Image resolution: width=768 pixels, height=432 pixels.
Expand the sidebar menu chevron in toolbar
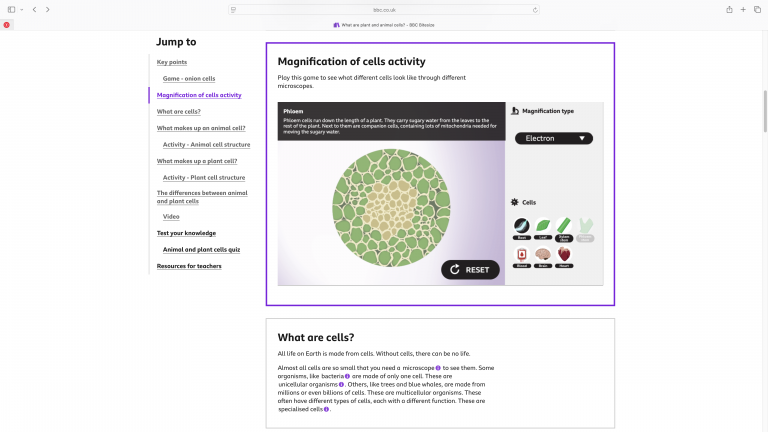click(x=22, y=10)
